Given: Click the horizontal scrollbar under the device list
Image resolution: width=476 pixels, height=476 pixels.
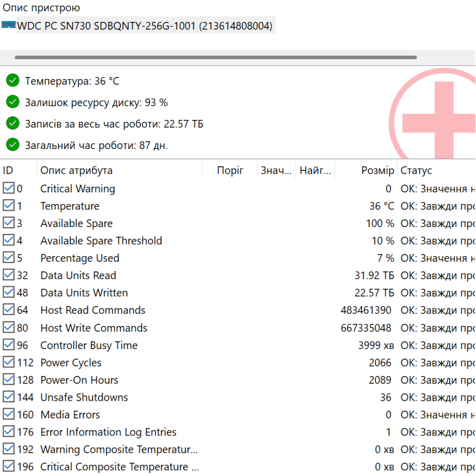Looking at the screenshot, I should pos(215,58).
